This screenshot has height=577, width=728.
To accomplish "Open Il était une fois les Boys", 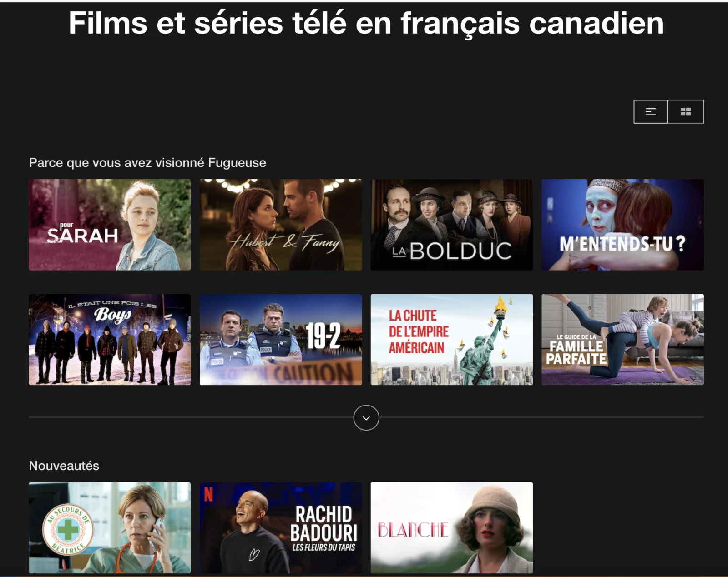I will (x=110, y=340).
